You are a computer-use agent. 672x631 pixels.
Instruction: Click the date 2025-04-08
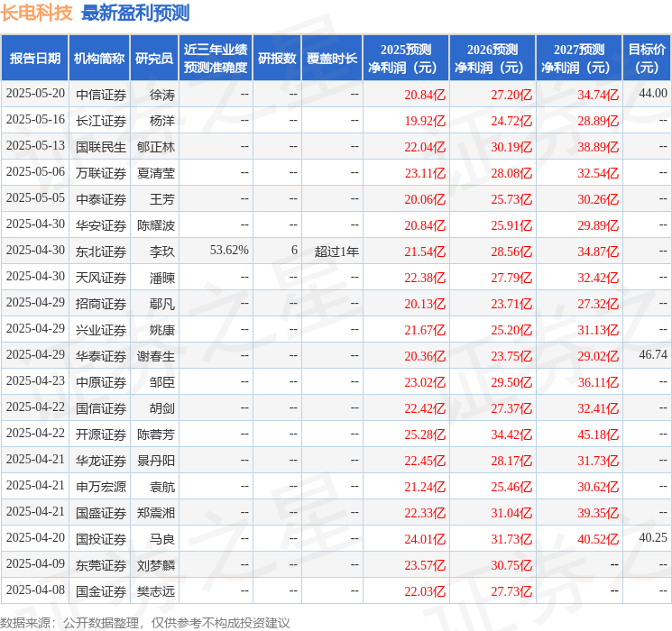(35, 590)
